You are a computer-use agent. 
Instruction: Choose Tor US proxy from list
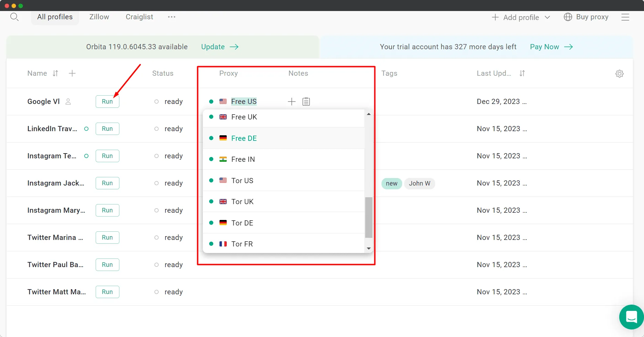[x=283, y=180]
